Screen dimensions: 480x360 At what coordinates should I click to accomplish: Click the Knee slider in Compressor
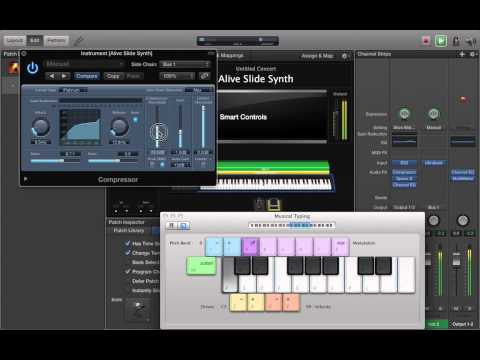click(x=113, y=161)
